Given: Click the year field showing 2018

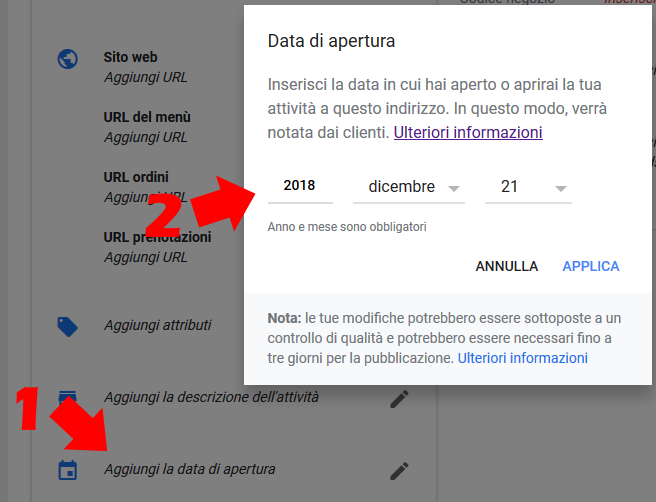Looking at the screenshot, I should click(300, 186).
